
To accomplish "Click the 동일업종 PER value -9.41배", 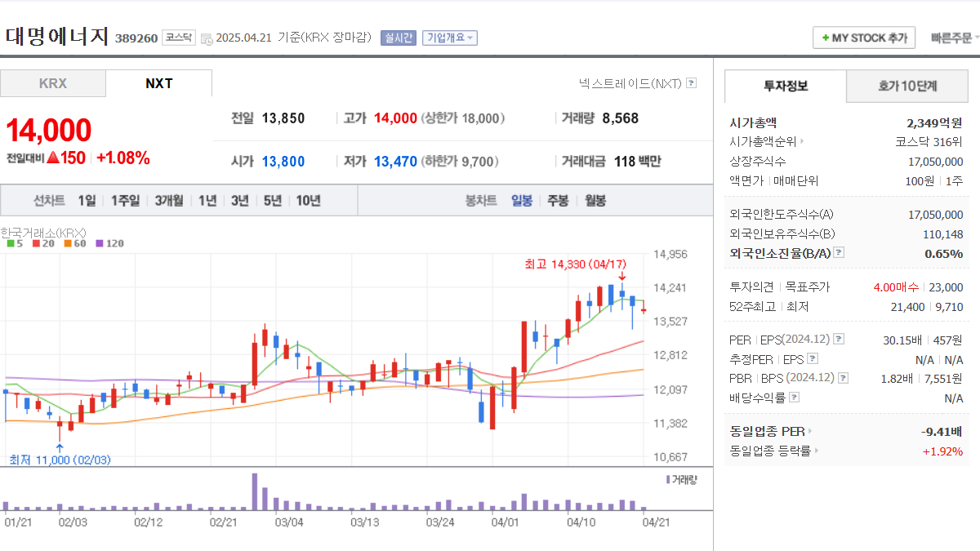I will (940, 431).
